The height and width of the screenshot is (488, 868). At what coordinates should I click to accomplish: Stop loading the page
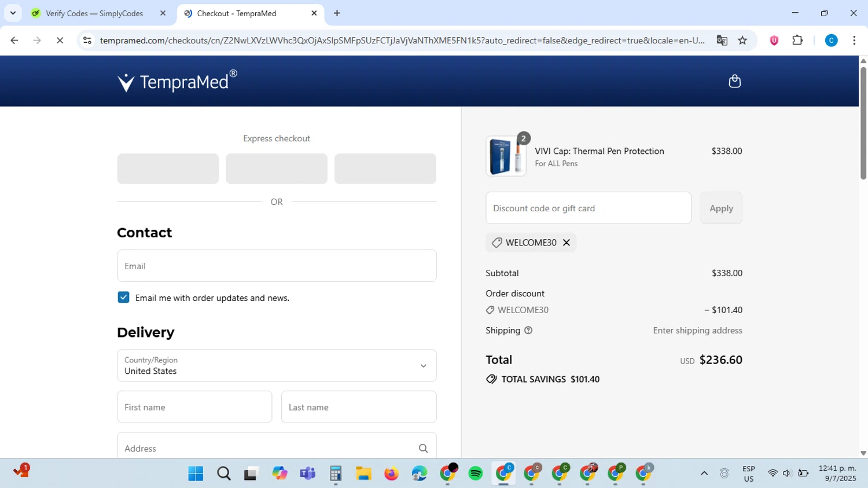coord(60,41)
